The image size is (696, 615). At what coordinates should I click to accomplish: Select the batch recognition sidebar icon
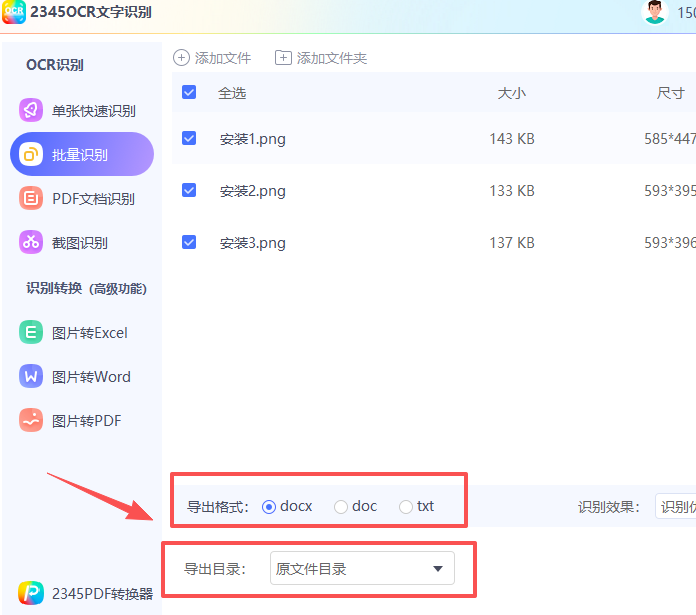click(x=31, y=154)
